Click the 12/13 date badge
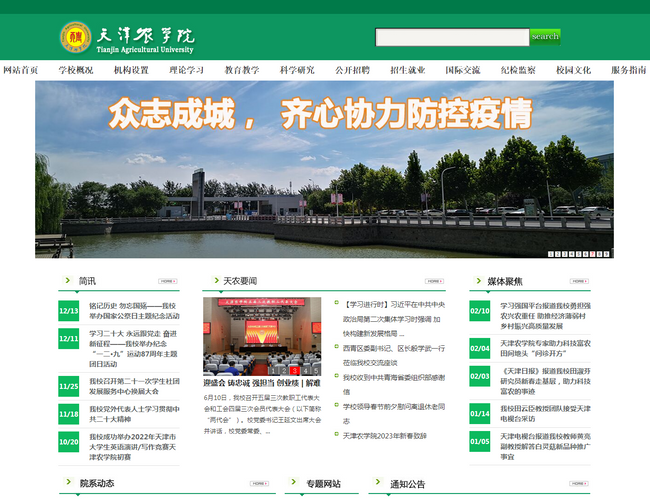The width and height of the screenshot is (650, 500). 68,311
